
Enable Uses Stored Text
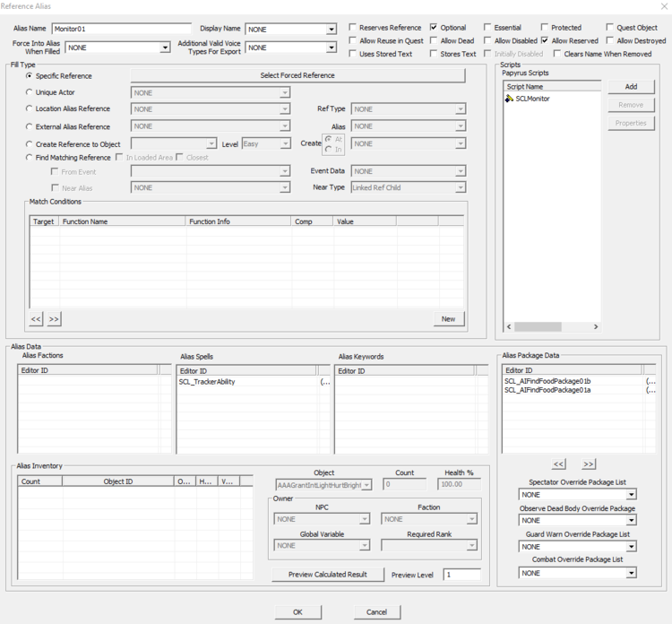352,54
